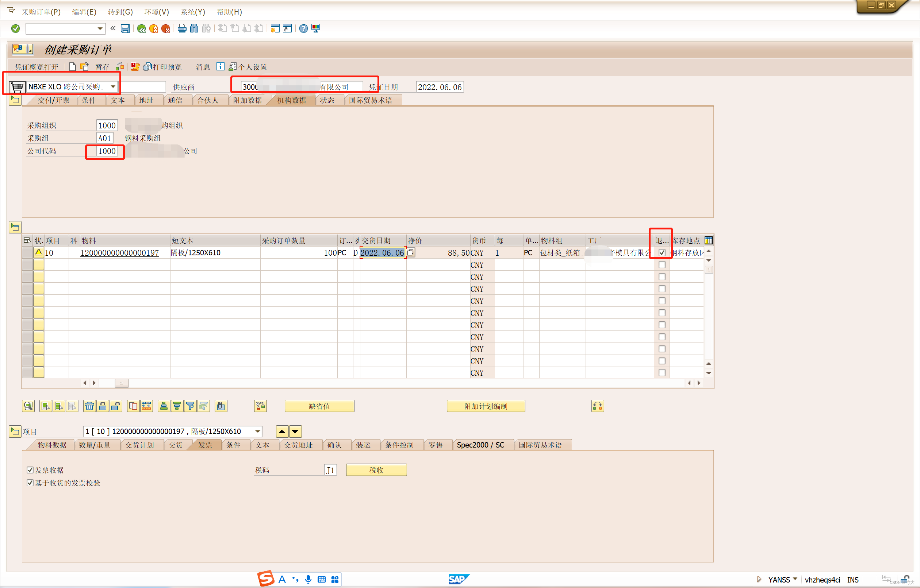920x588 pixels.
Task: Click the green Back arrow icon
Action: point(141,29)
